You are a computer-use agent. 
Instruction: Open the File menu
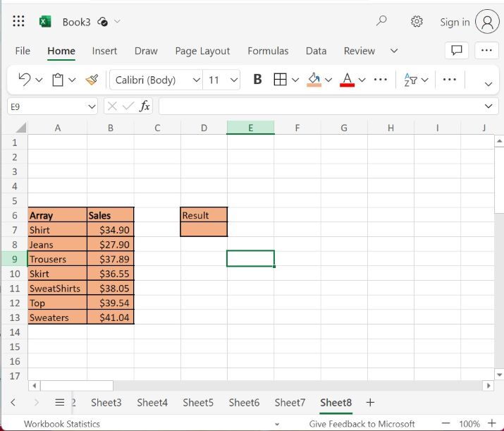(x=23, y=51)
